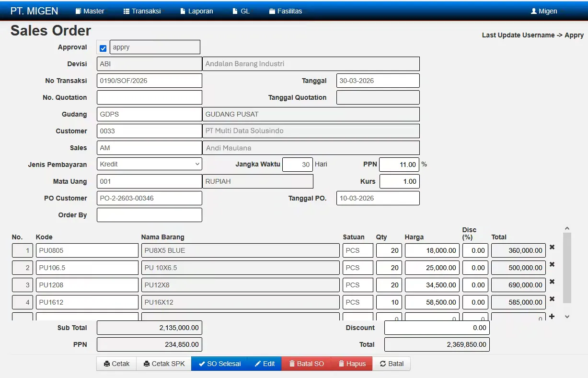Click the red Hapus delete button
The height and width of the screenshot is (378, 588).
[x=352, y=364]
